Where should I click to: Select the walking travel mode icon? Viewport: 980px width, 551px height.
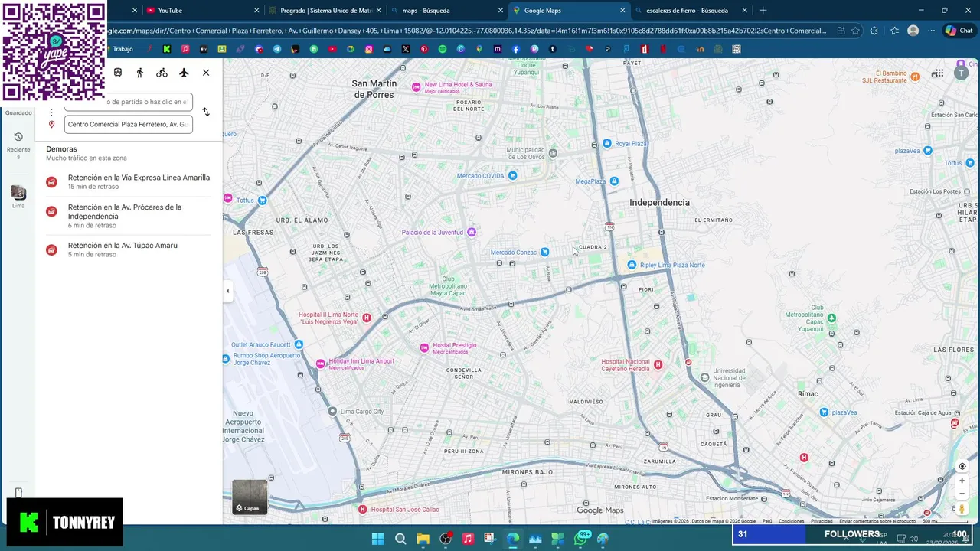click(139, 73)
